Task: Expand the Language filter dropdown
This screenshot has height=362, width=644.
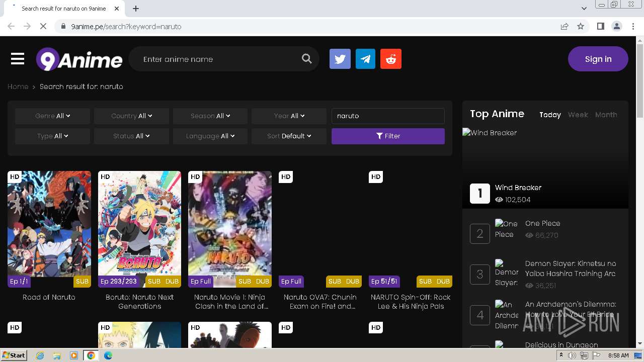Action: [210, 136]
